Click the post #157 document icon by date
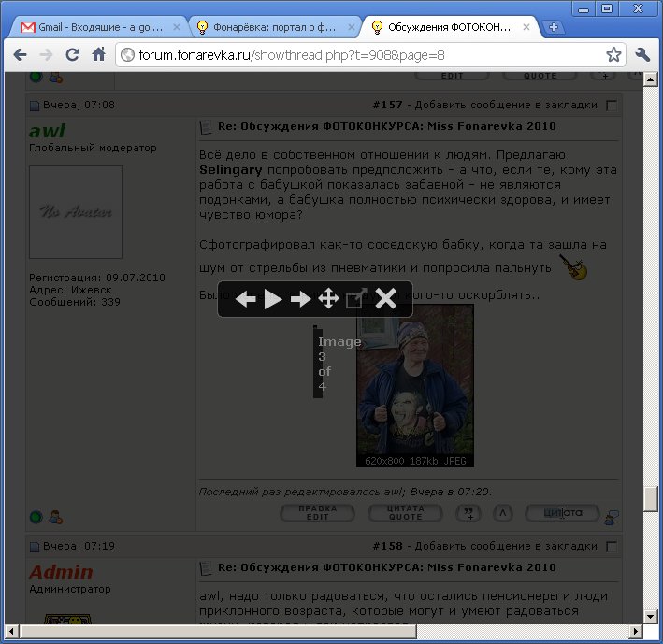 point(35,106)
